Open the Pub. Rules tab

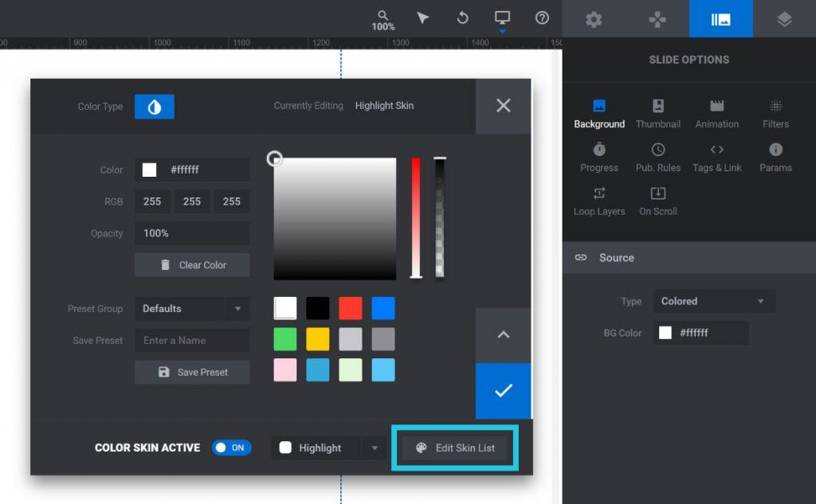(x=657, y=156)
